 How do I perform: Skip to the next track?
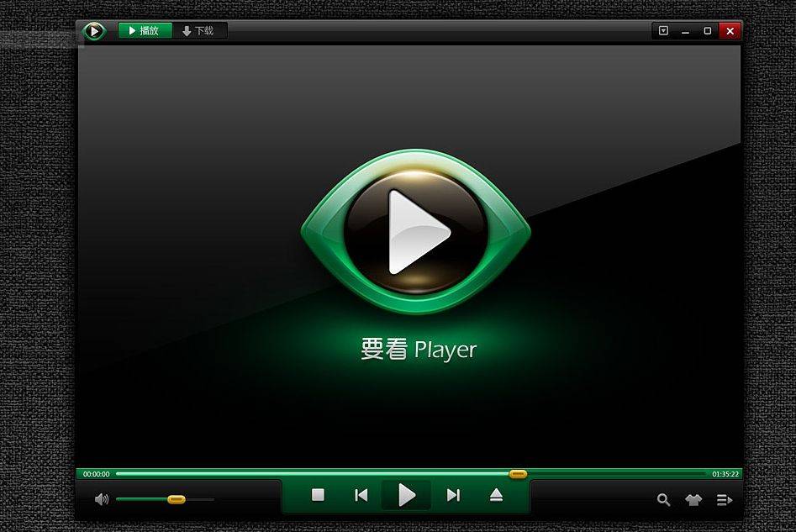pos(453,495)
